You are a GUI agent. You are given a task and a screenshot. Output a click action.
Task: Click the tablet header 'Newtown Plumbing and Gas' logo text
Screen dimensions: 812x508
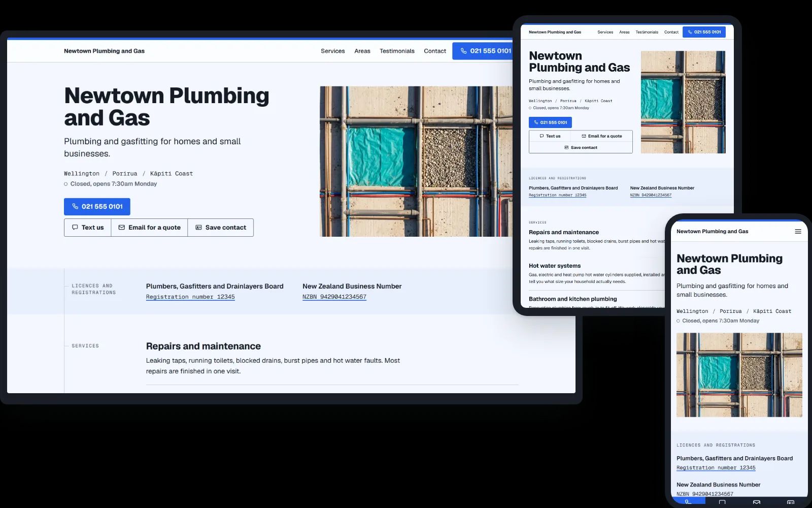555,32
